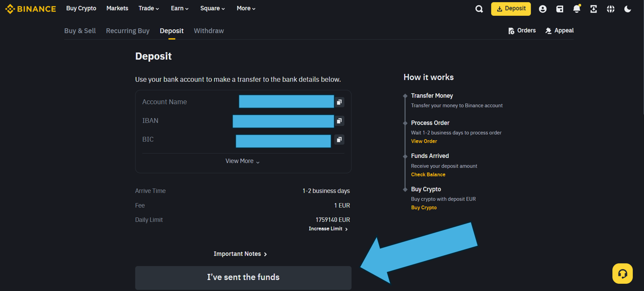Open the customer support chat button
Viewport: 644px width, 291px height.
(x=622, y=273)
